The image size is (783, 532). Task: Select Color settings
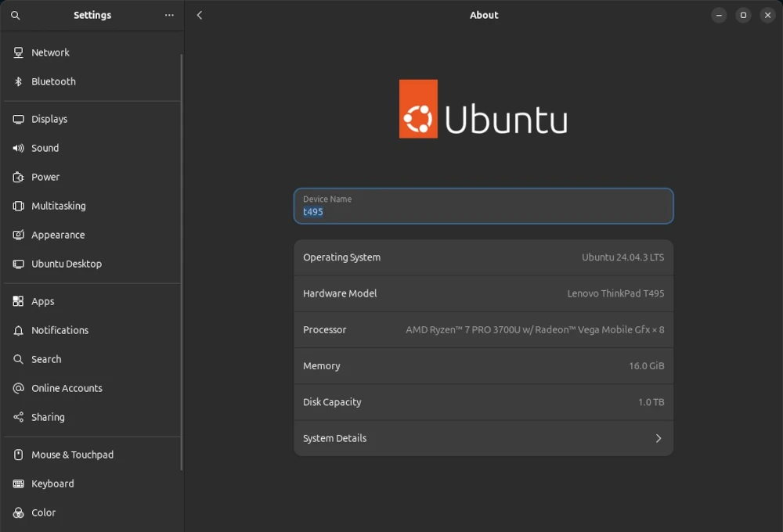(x=92, y=512)
